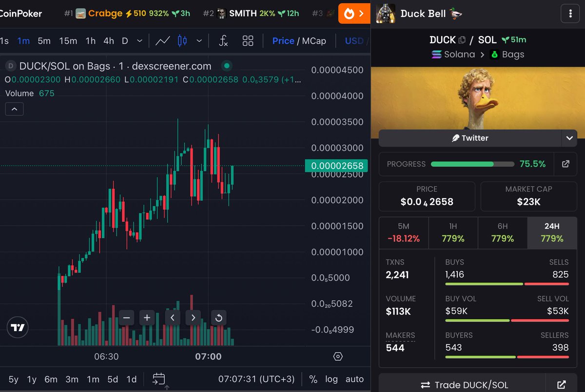Image resolution: width=585 pixels, height=392 pixels.
Task: Click the current price label 0.00002658
Action: click(336, 166)
